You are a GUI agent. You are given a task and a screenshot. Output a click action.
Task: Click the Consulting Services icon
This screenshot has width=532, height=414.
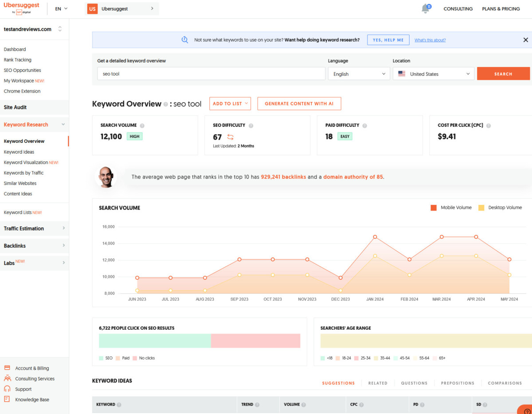click(x=7, y=379)
